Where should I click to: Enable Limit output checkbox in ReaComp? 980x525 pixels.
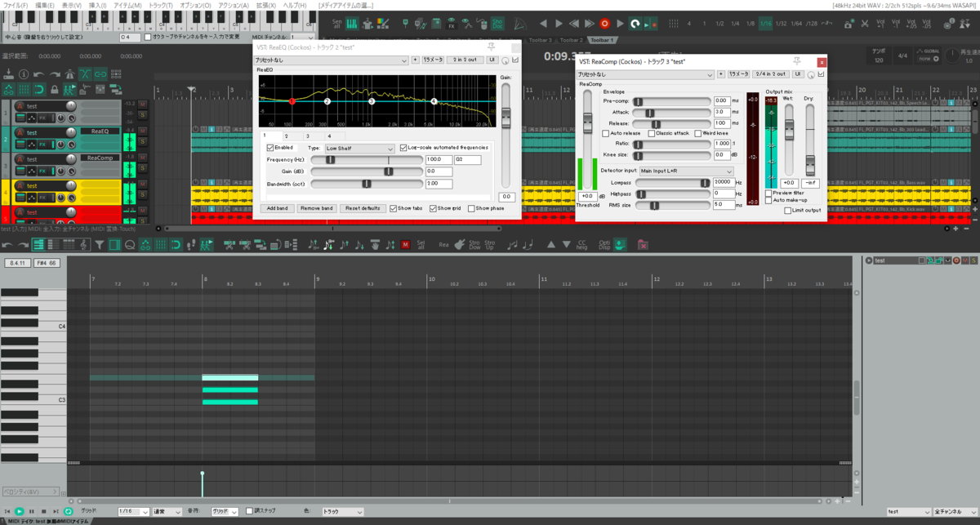[x=788, y=211]
